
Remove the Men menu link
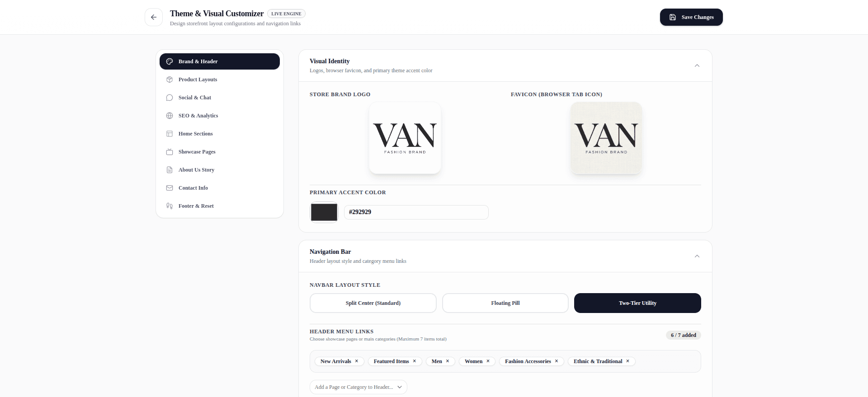tap(448, 361)
